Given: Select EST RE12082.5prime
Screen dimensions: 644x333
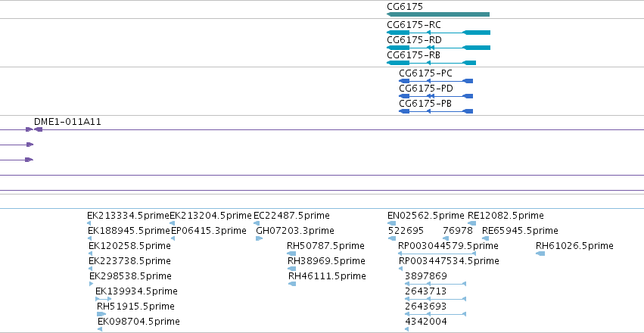Looking at the screenshot, I should click(506, 216).
